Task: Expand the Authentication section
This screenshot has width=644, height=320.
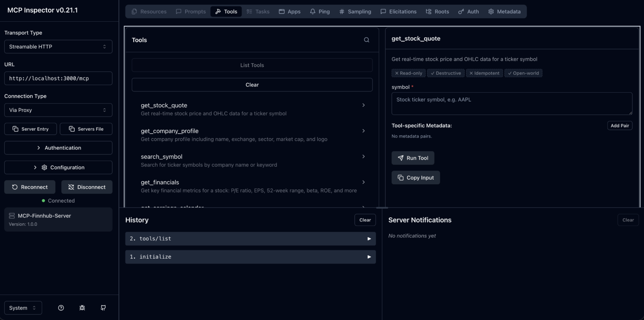Action: pos(58,148)
